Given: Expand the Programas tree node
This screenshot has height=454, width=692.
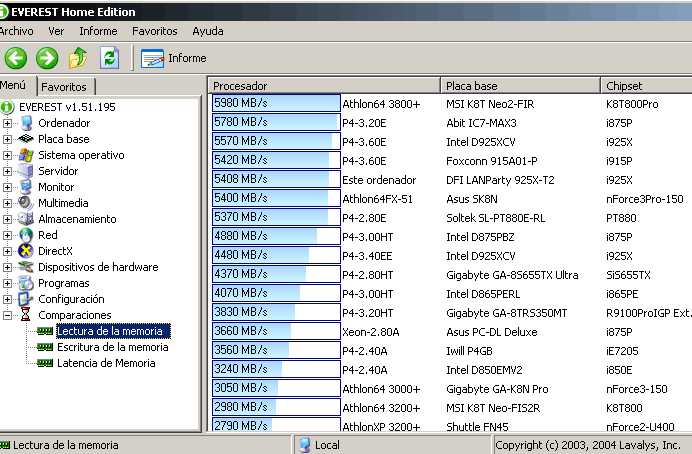Looking at the screenshot, I should click(x=7, y=283).
